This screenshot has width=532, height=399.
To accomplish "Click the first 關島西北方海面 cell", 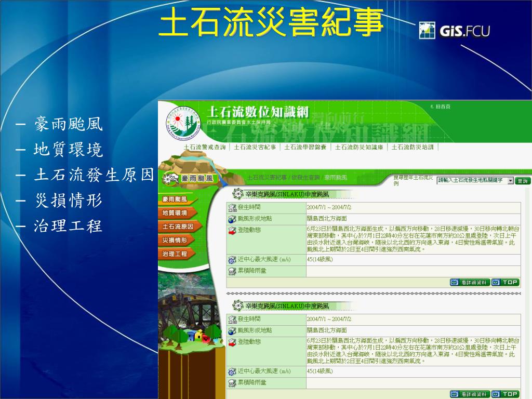I will (327, 219).
